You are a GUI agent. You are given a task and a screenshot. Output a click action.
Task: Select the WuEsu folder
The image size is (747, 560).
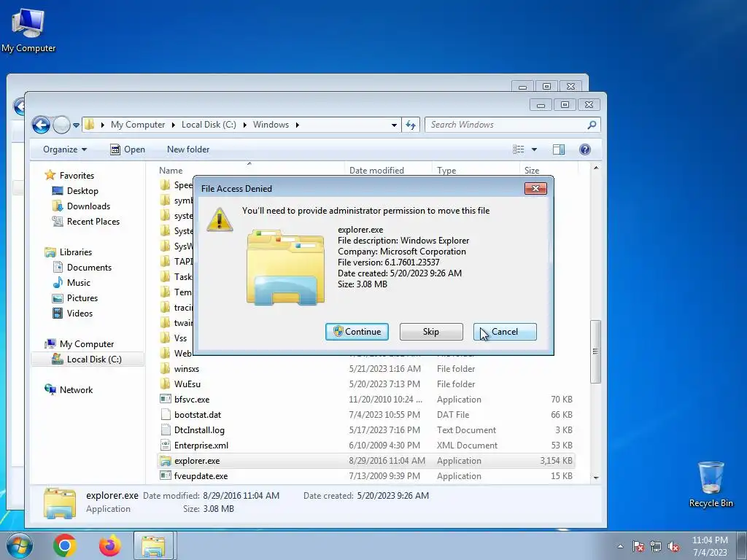pyautogui.click(x=365, y=384)
